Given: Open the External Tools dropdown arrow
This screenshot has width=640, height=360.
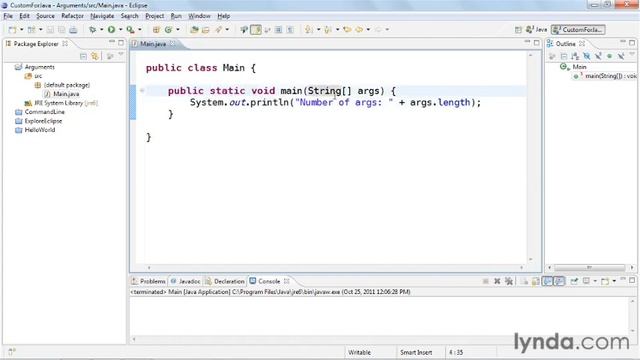Looking at the screenshot, I should click(x=140, y=30).
